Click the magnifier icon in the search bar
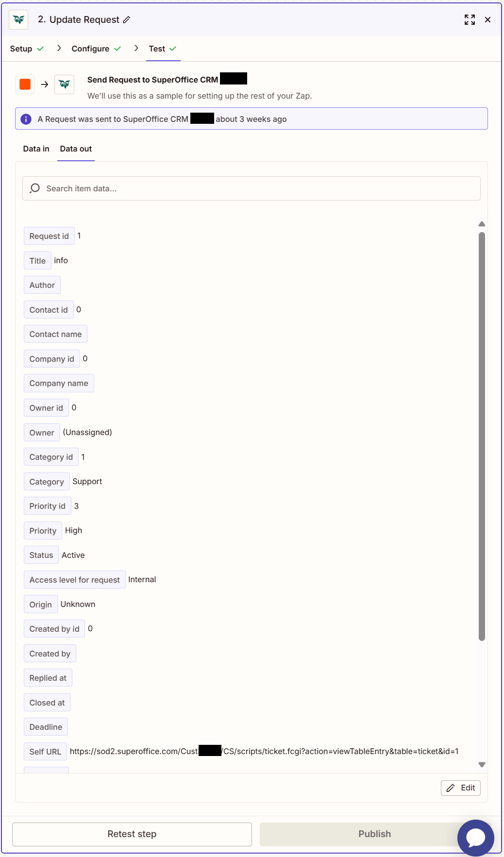Image resolution: width=504 pixels, height=857 pixels. pos(35,188)
